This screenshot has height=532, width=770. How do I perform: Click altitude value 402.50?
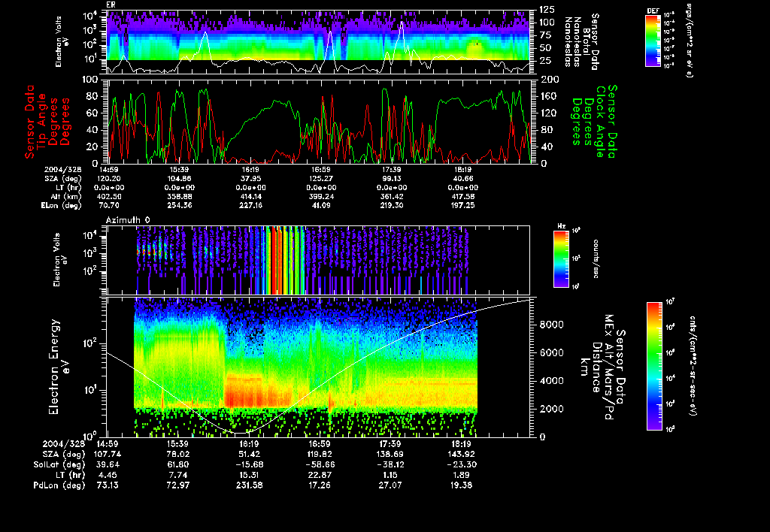click(x=109, y=196)
